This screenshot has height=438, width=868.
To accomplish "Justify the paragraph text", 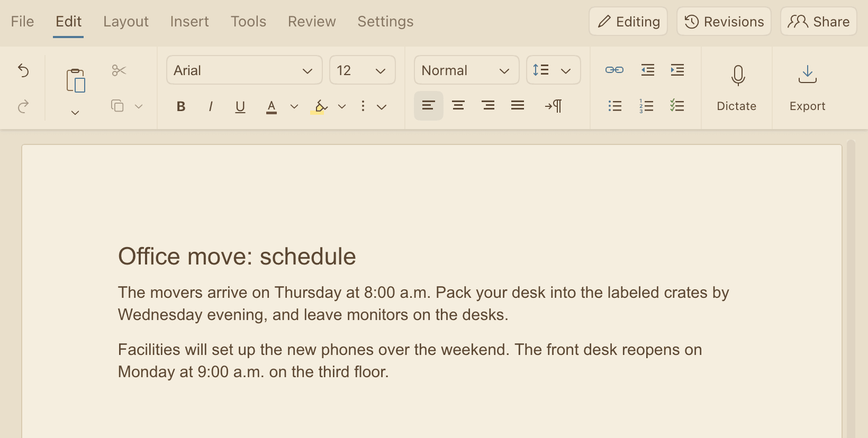I will pyautogui.click(x=518, y=106).
